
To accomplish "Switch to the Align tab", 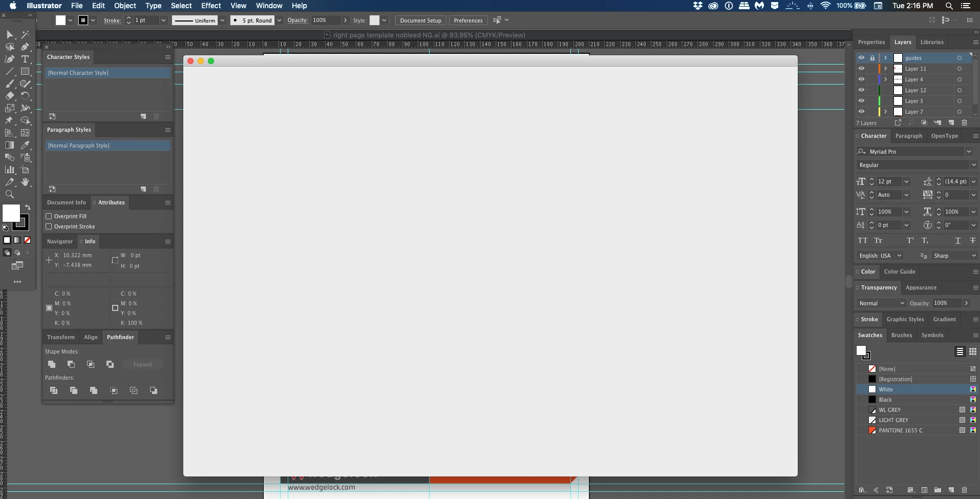I will tap(91, 337).
